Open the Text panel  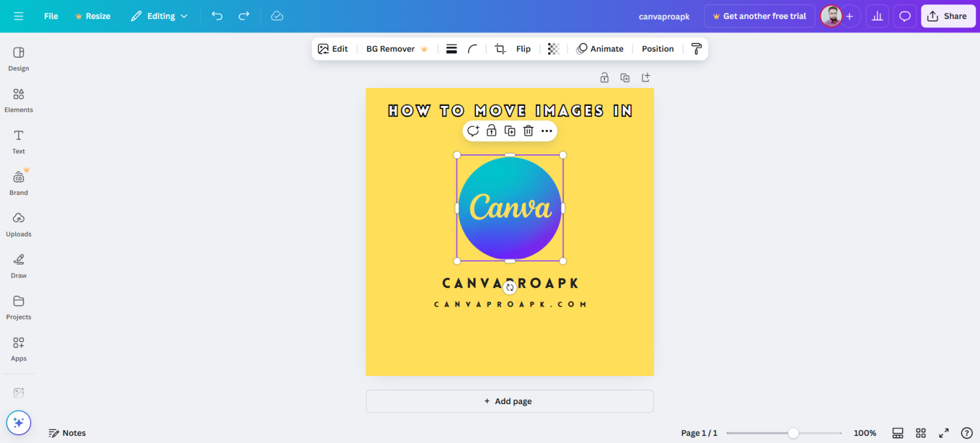[18, 142]
